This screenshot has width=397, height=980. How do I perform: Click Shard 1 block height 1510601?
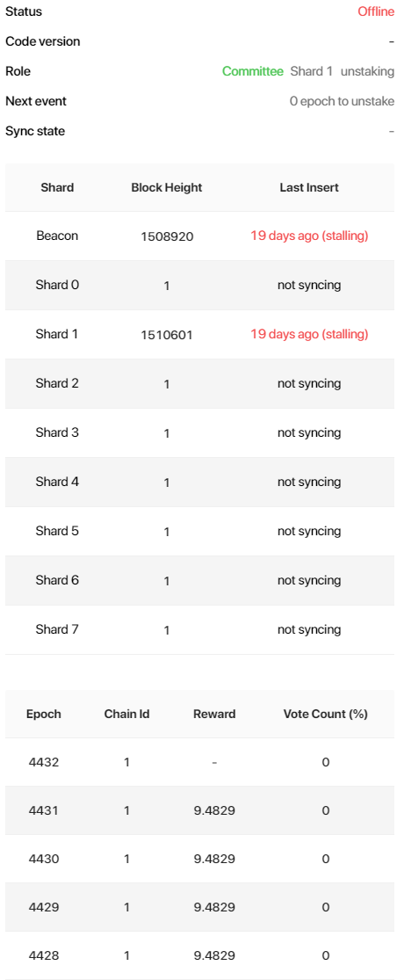click(167, 335)
